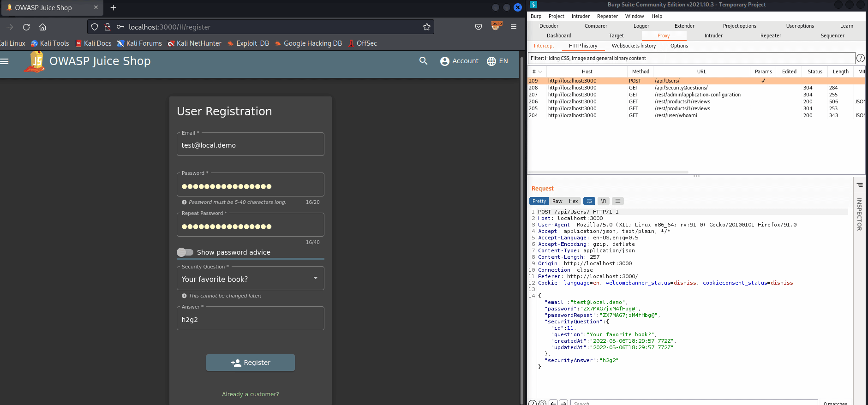Image resolution: width=868 pixels, height=405 pixels.
Task: Open the Account dropdown menu
Action: coord(460,61)
